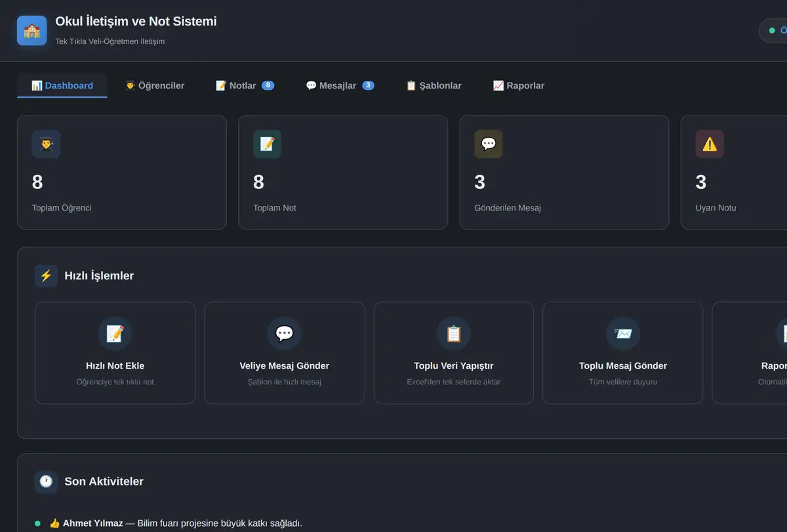This screenshot has width=787, height=532.
Task: Click the speech bubble icon on Gönderilen Mesaj card
Action: (489, 144)
